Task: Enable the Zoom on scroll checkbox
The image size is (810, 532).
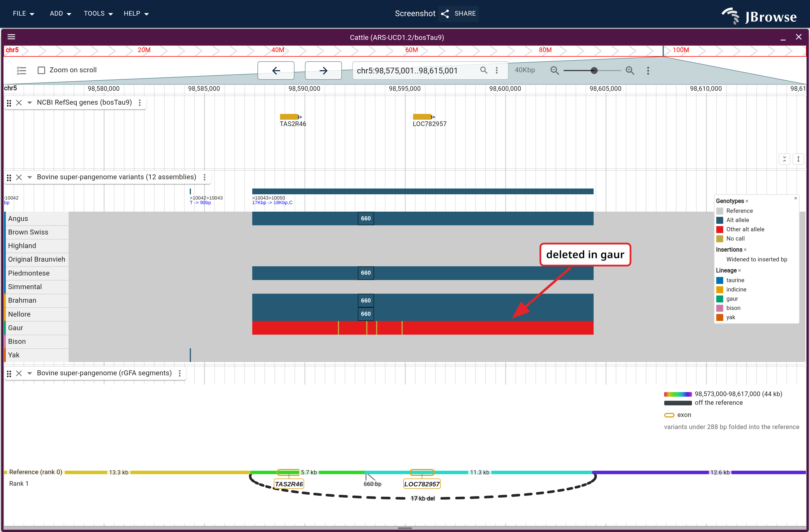Action: 42,70
